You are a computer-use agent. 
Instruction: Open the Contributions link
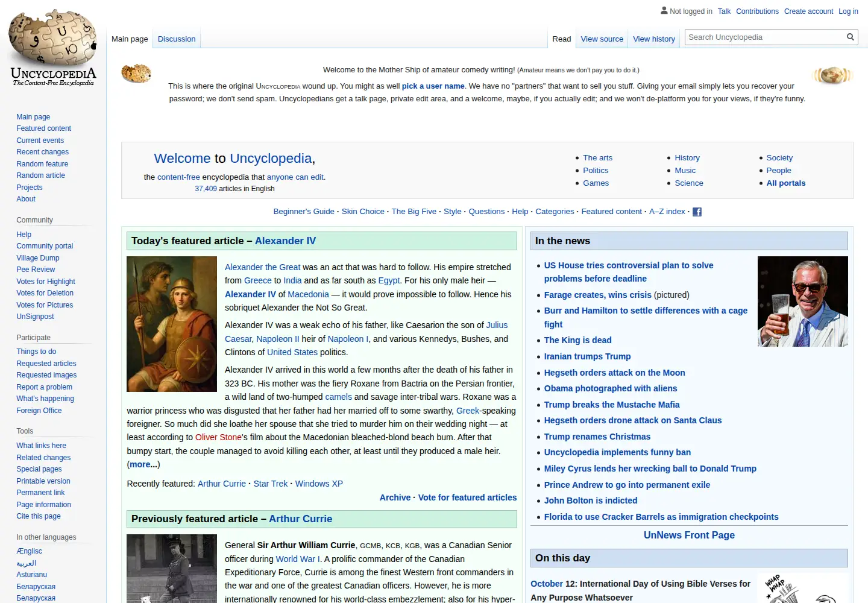[757, 11]
